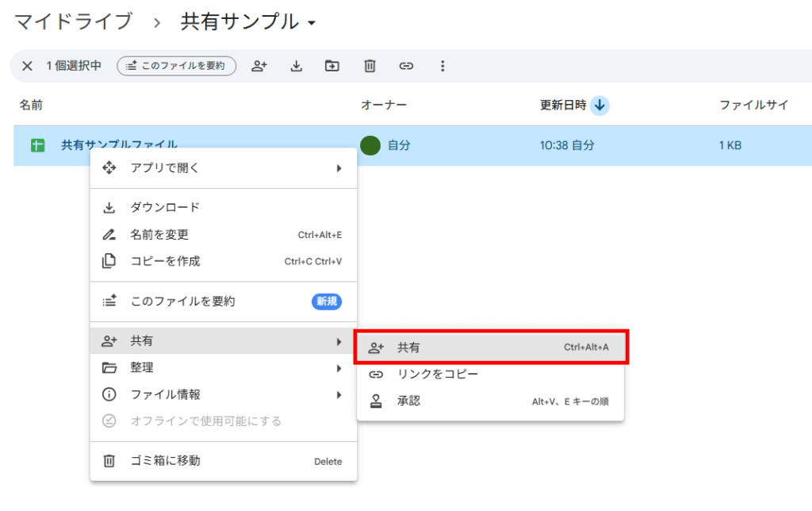Image resolution: width=812 pixels, height=511 pixels.
Task: Click the このファイルを要約 button
Action: (x=176, y=66)
